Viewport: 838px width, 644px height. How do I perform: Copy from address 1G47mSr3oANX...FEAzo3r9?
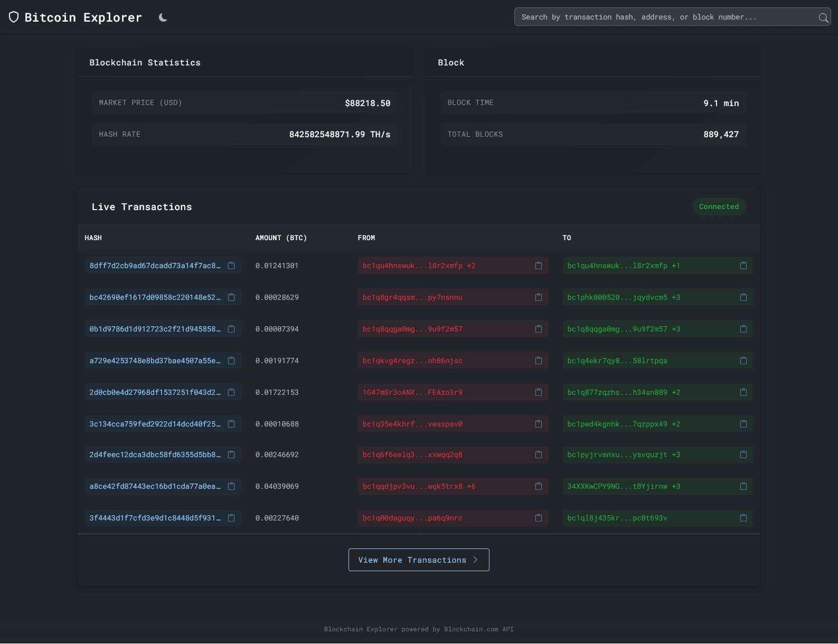[x=539, y=392]
